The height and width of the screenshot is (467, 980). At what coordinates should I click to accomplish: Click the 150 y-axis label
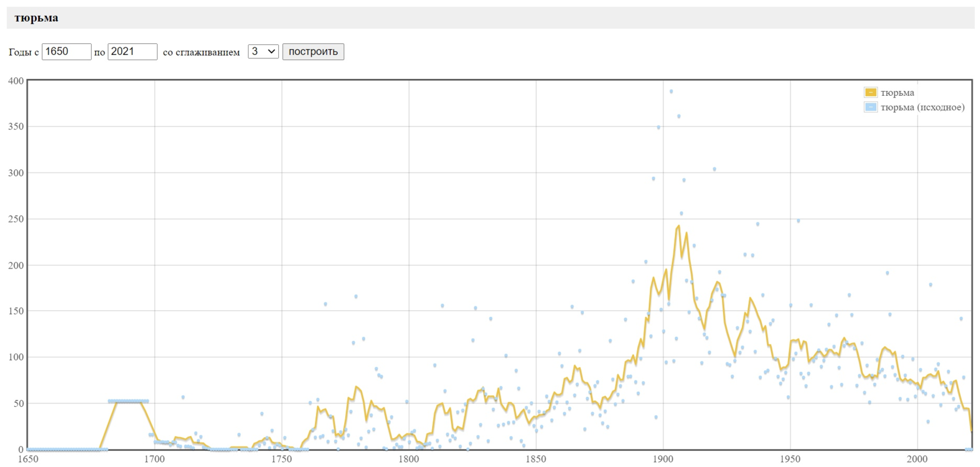16,311
